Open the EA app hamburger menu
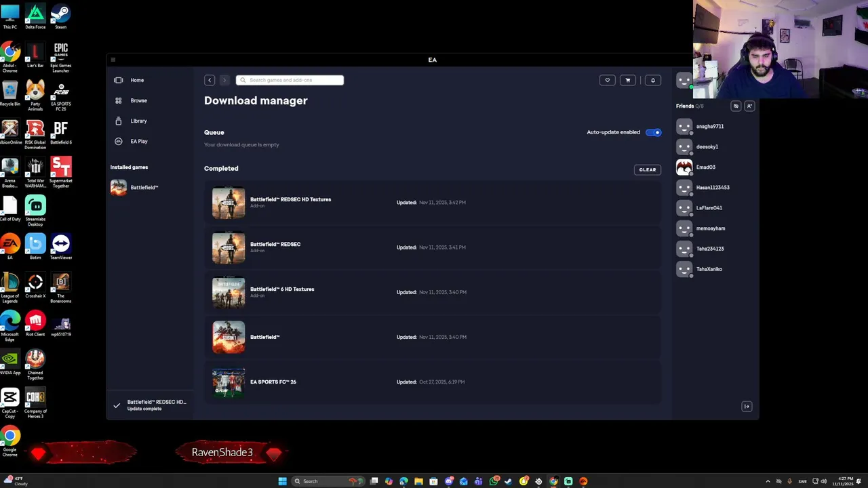 pos(113,60)
